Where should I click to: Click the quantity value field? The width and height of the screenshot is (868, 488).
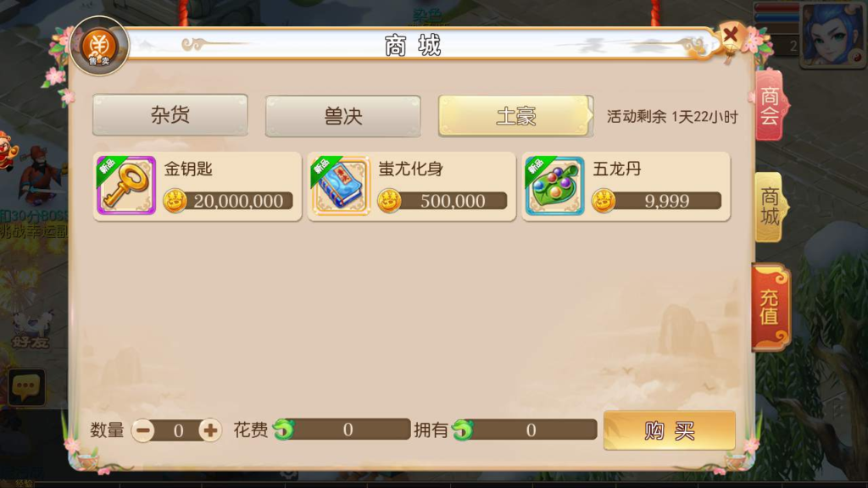[x=178, y=430]
